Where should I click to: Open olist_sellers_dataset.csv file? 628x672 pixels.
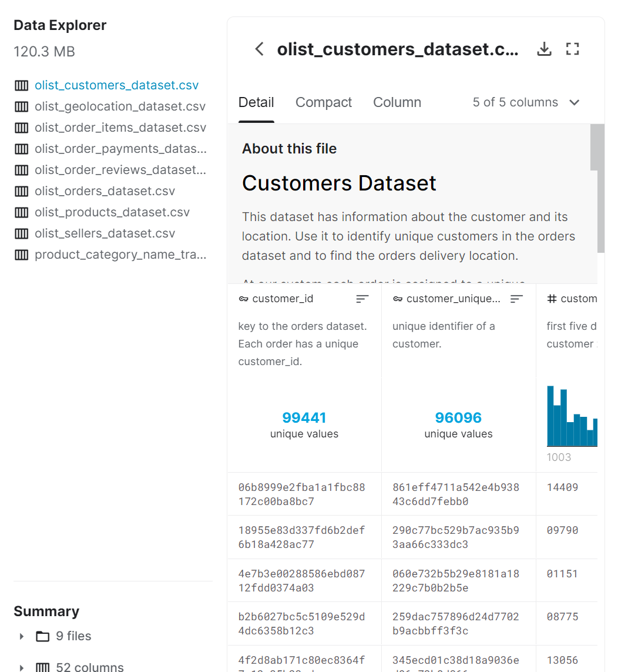pyautogui.click(x=105, y=233)
